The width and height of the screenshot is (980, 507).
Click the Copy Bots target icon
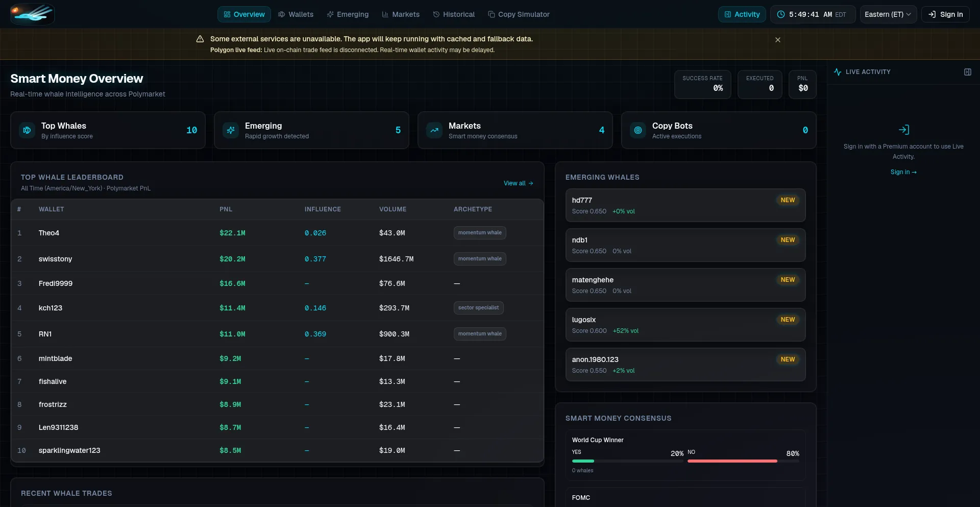tap(638, 130)
